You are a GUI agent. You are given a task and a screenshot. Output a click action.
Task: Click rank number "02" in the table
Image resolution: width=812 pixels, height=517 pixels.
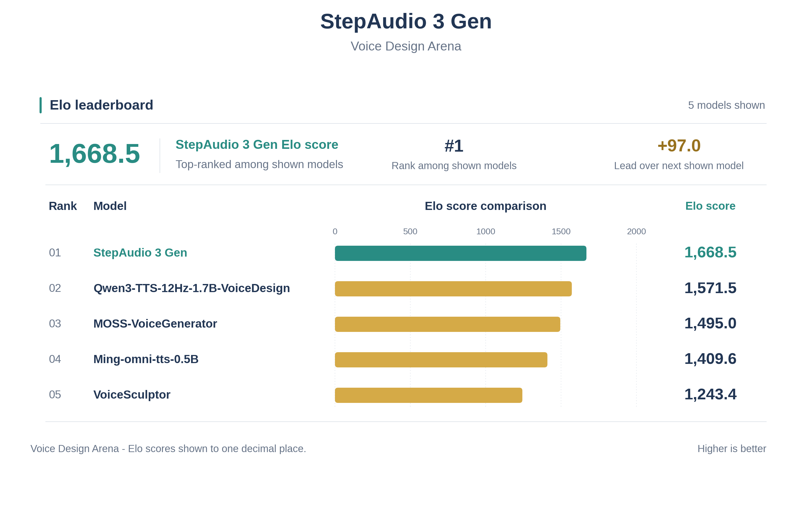pos(55,288)
